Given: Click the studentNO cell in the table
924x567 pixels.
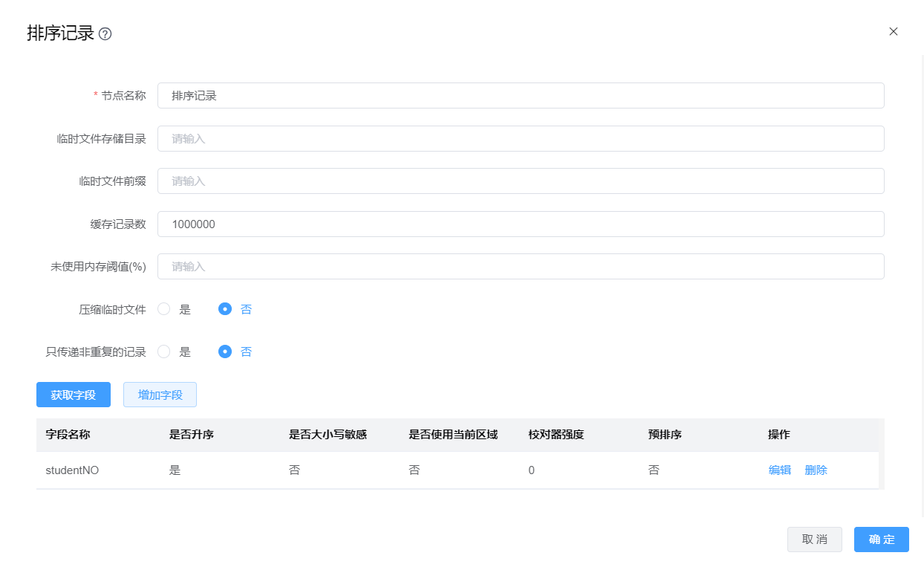Looking at the screenshot, I should (x=72, y=470).
